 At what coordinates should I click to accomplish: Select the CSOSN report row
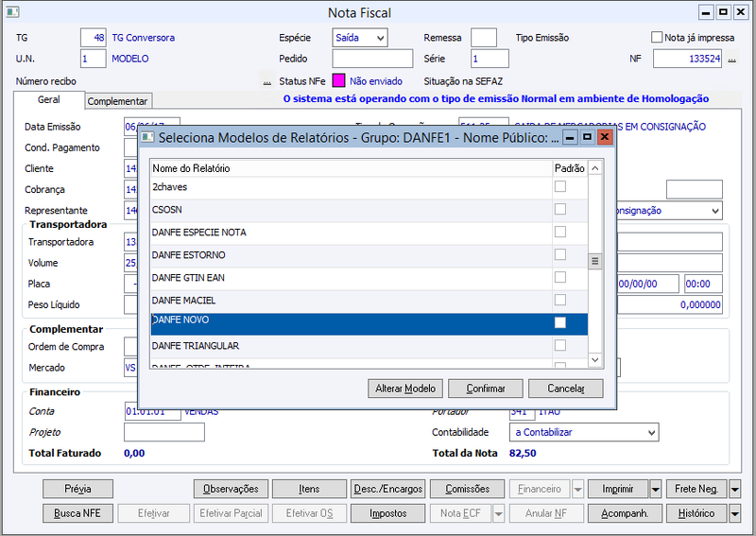click(x=369, y=210)
